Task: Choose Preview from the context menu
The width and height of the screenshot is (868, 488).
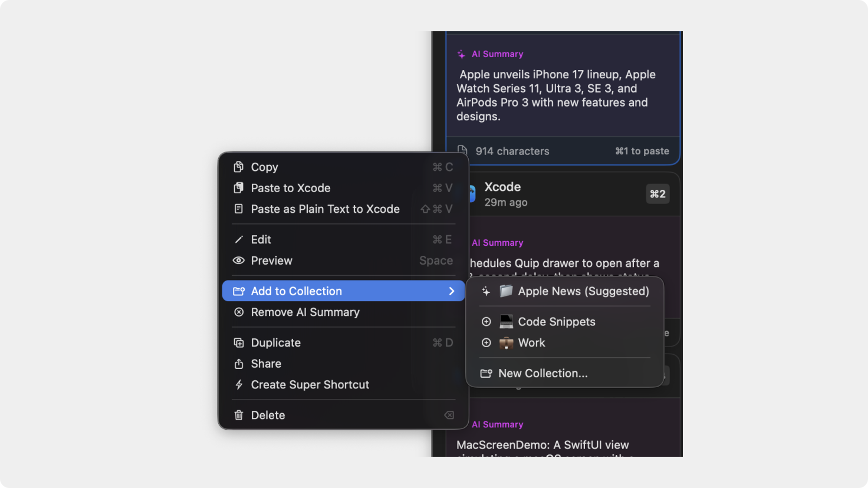Action: [x=343, y=261]
